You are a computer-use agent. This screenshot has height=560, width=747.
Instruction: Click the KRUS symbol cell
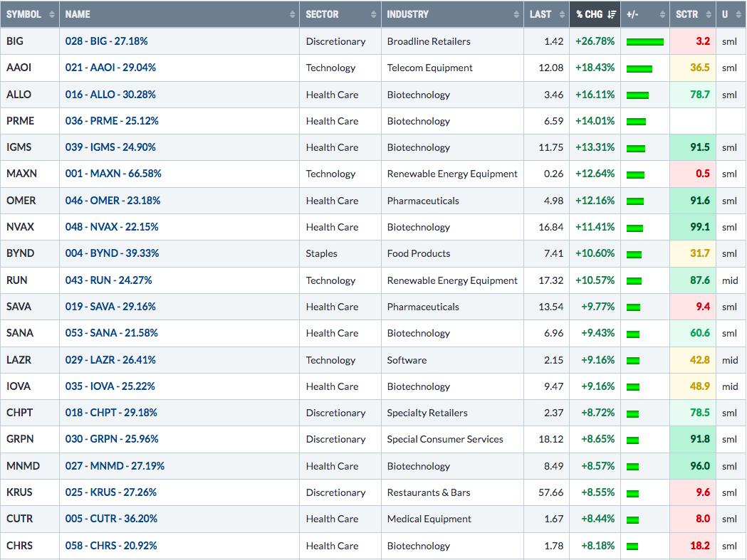29,492
